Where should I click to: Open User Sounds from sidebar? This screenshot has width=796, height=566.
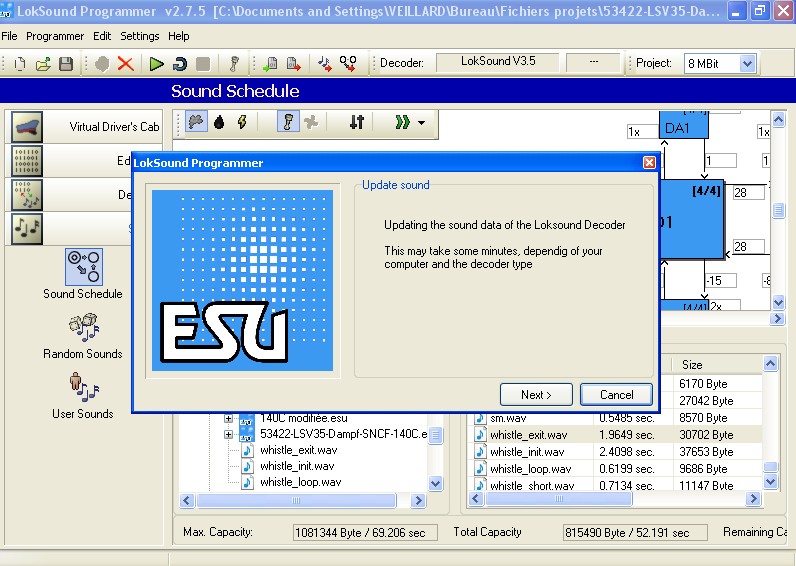pos(83,396)
